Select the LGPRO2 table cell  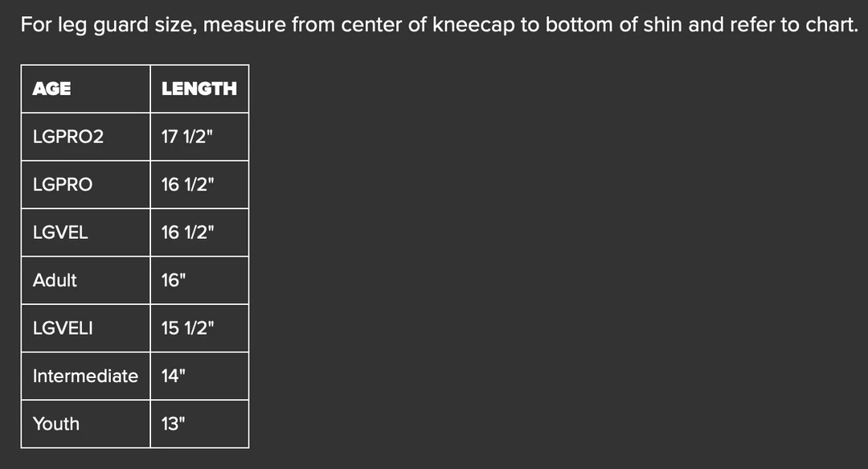coord(68,137)
